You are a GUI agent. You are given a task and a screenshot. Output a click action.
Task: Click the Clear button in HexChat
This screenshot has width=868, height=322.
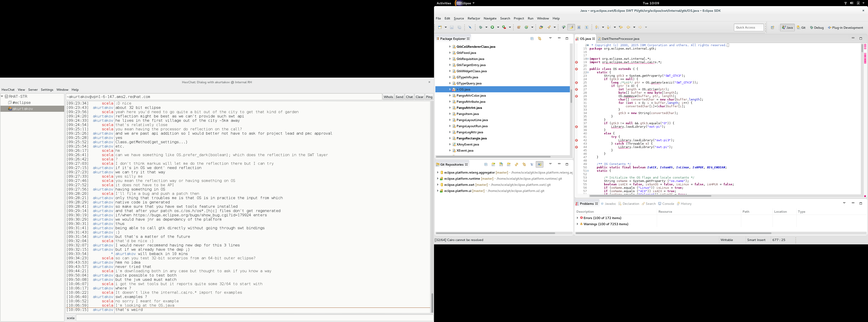[420, 97]
